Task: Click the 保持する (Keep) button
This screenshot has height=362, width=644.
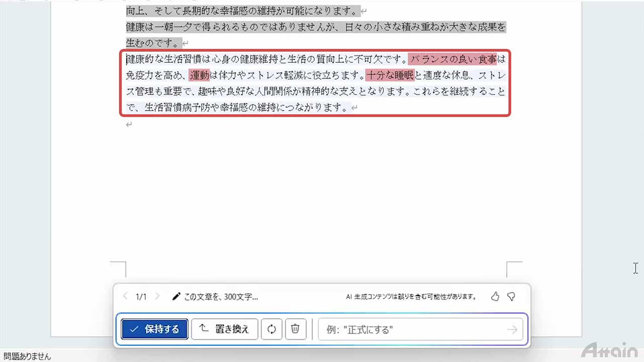Action: point(154,329)
